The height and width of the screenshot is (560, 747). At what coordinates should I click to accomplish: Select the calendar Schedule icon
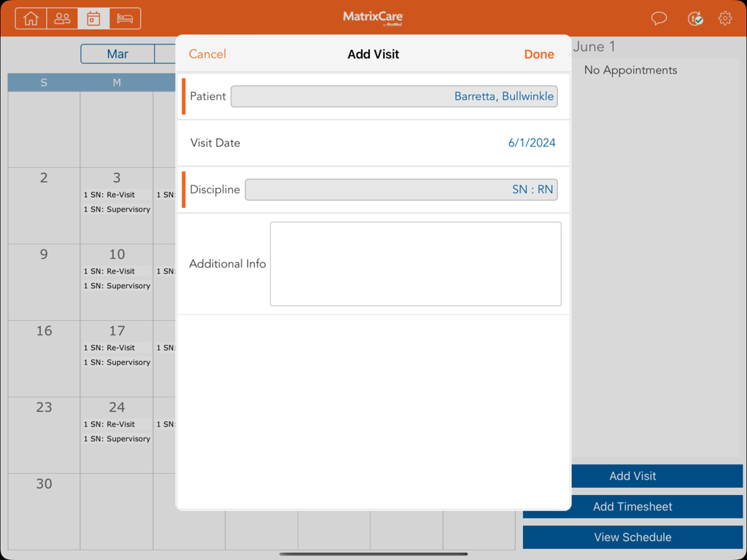(93, 18)
